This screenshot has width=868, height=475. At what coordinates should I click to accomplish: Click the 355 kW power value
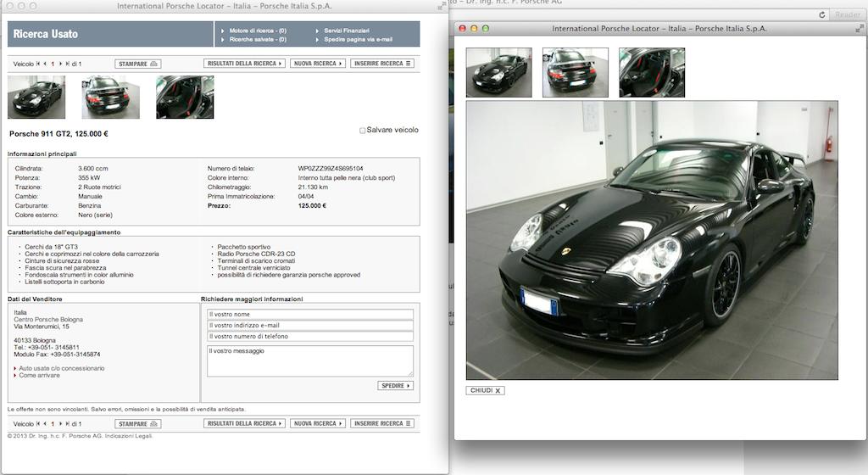click(89, 178)
